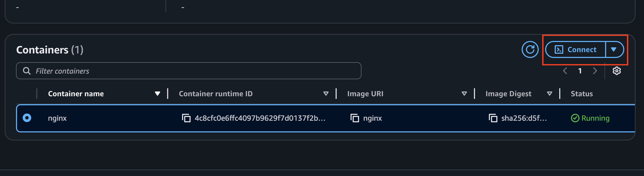Go to the next page of containers
Screen dimensions: 644x176
(x=595, y=71)
